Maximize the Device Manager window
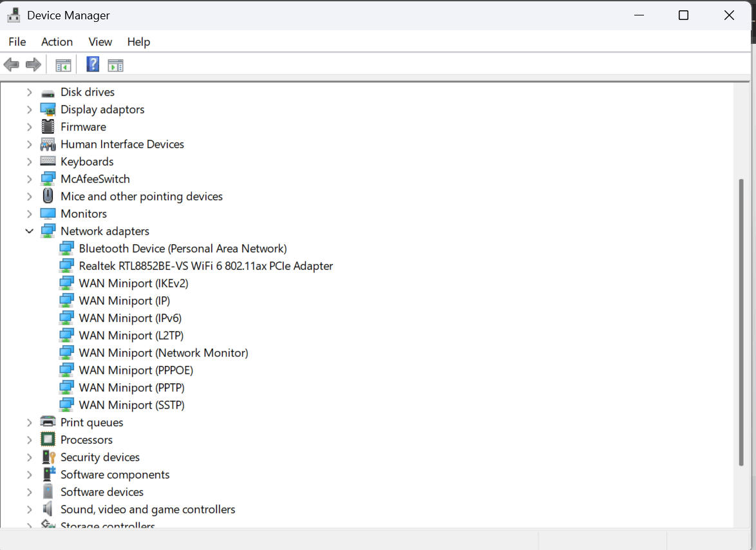Viewport: 756px width, 550px height. [683, 15]
